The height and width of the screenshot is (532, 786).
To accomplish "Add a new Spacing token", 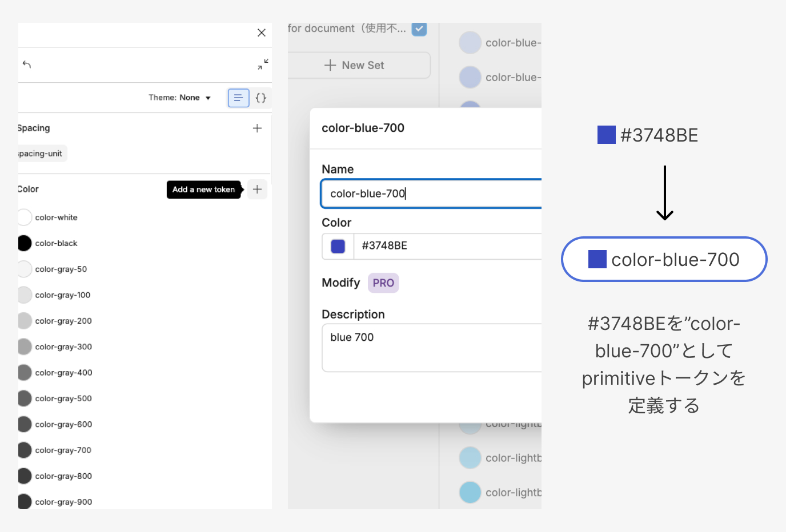I will coord(257,128).
